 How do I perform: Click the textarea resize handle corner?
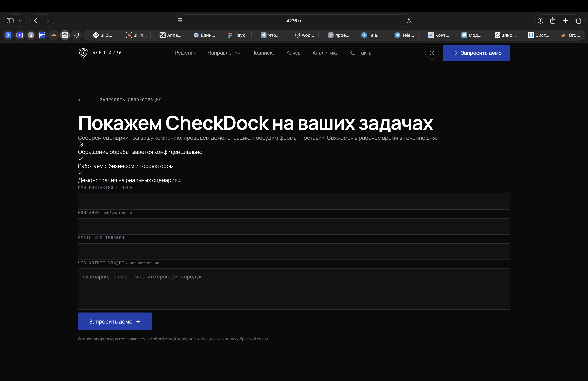(507, 307)
